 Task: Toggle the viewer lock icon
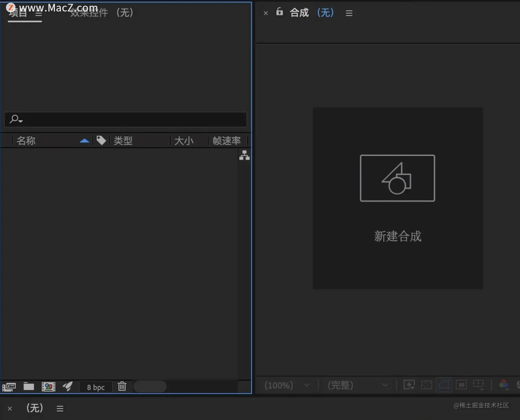(280, 12)
